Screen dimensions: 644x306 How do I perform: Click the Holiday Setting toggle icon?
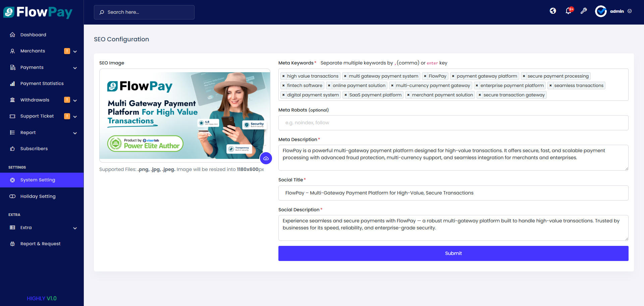click(12, 196)
